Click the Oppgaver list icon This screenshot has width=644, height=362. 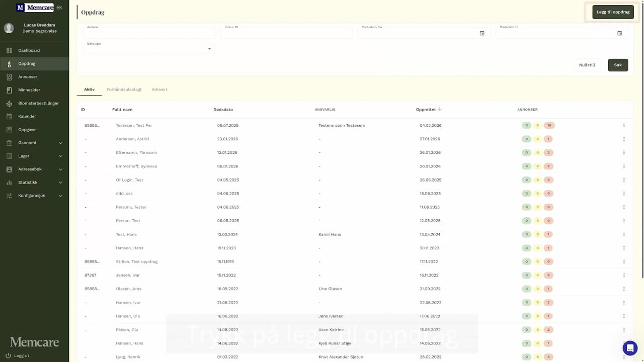click(x=9, y=129)
